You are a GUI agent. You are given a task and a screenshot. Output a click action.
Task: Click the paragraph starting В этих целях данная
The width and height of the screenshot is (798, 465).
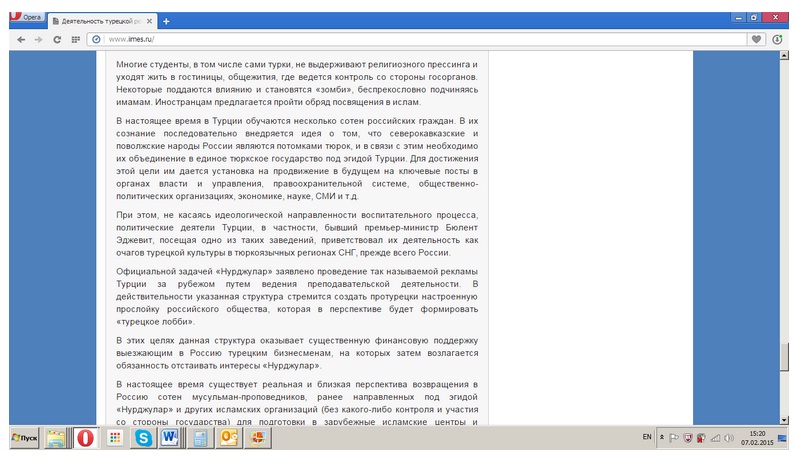click(297, 353)
